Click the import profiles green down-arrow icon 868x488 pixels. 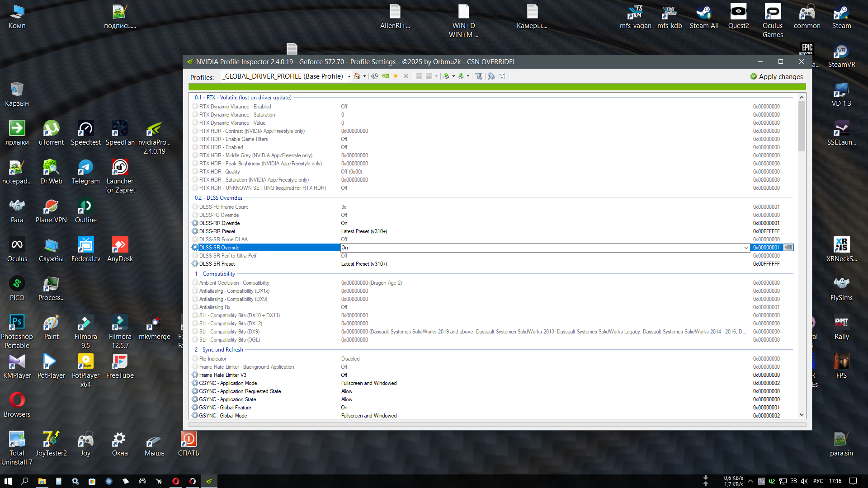click(461, 76)
